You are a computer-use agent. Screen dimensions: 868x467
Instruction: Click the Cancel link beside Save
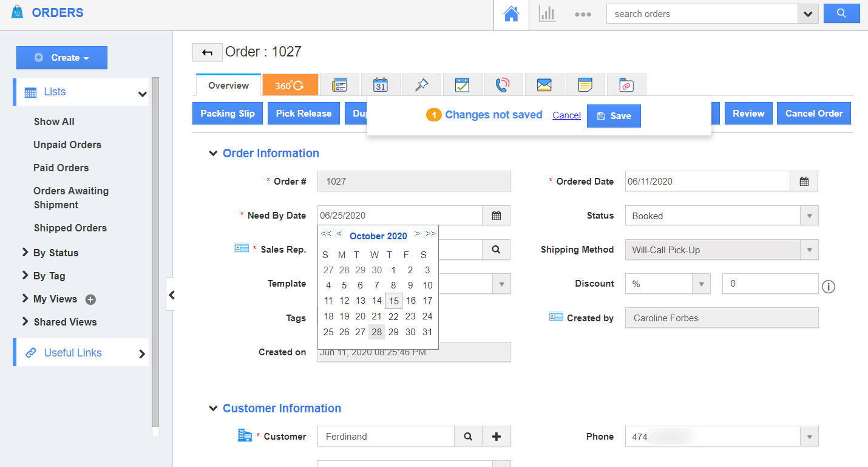coord(566,115)
